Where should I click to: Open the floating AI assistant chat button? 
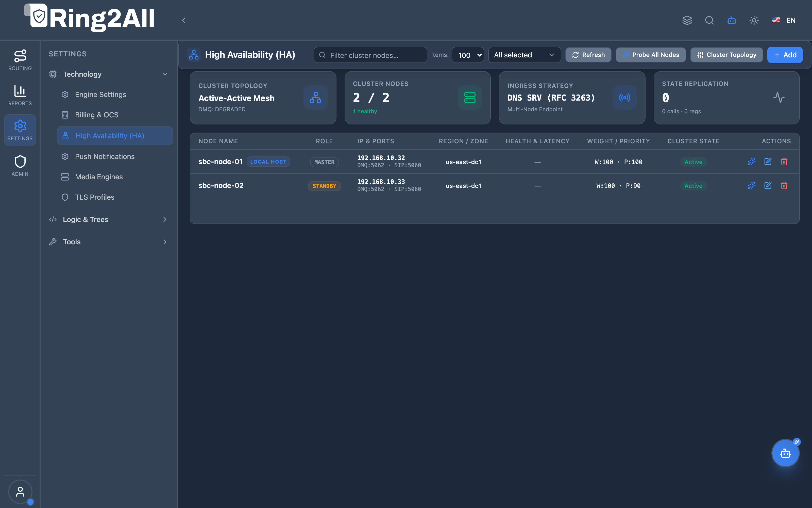coord(786,453)
